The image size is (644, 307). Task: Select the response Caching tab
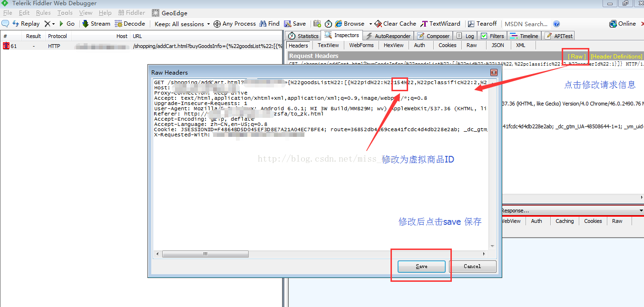pyautogui.click(x=565, y=221)
